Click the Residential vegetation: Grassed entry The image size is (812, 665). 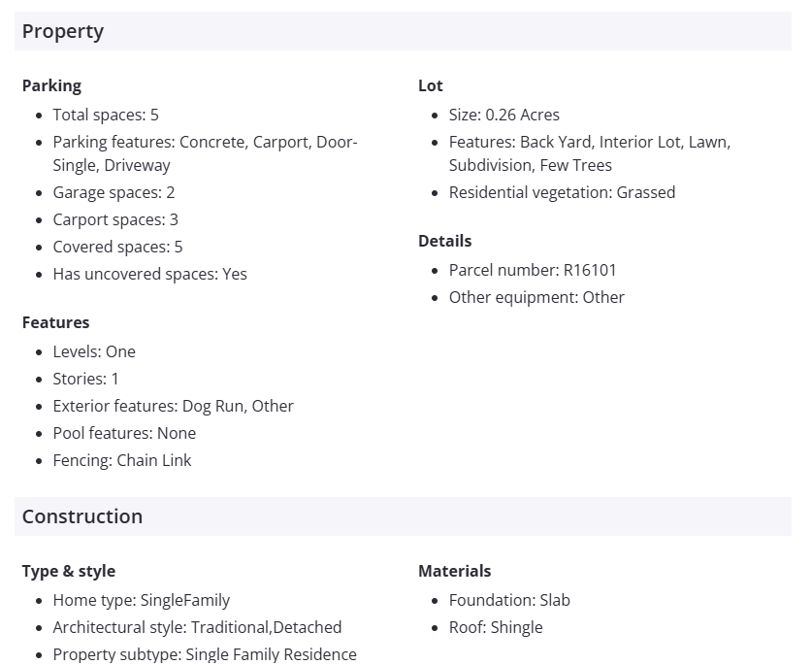562,192
